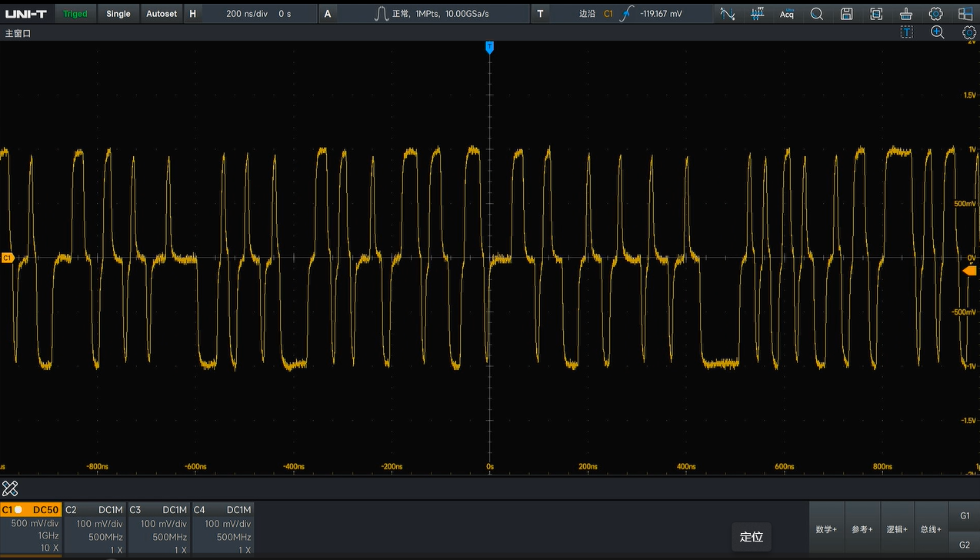980x560 pixels.
Task: Click the trigger position marker above the waveform
Action: tap(489, 48)
